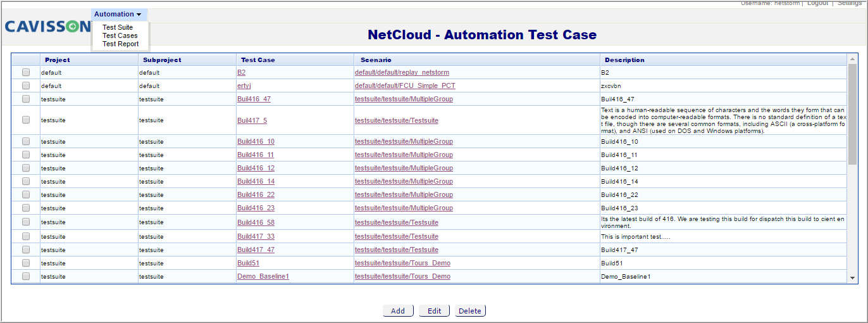Click the table scrollbar down arrow
The width and height of the screenshot is (868, 323).
point(852,277)
